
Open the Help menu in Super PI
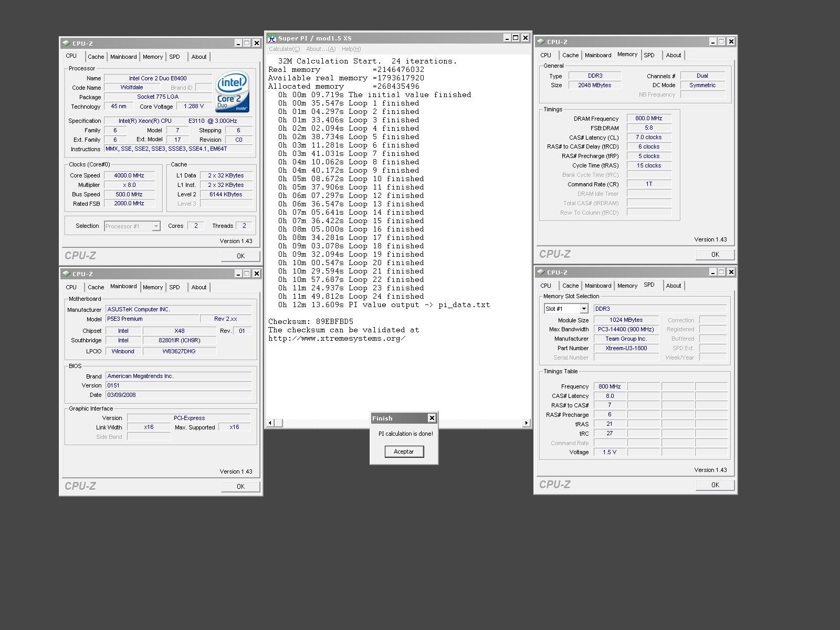(351, 49)
